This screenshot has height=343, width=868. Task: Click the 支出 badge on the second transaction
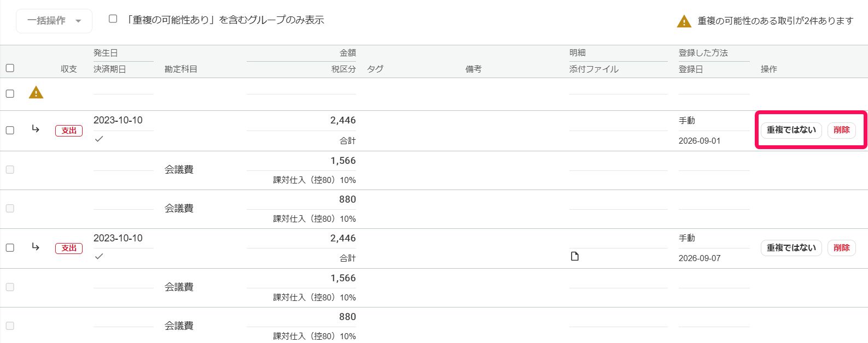[69, 248]
